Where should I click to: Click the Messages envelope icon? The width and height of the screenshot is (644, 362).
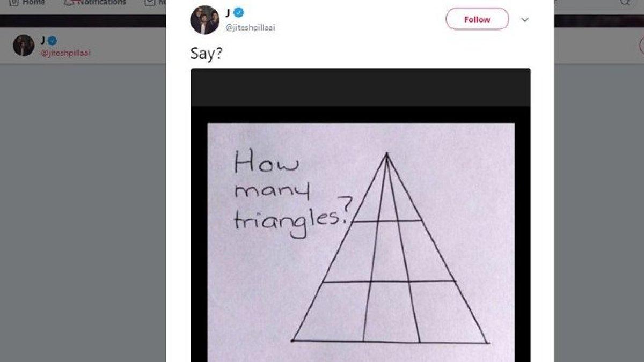point(150,2)
